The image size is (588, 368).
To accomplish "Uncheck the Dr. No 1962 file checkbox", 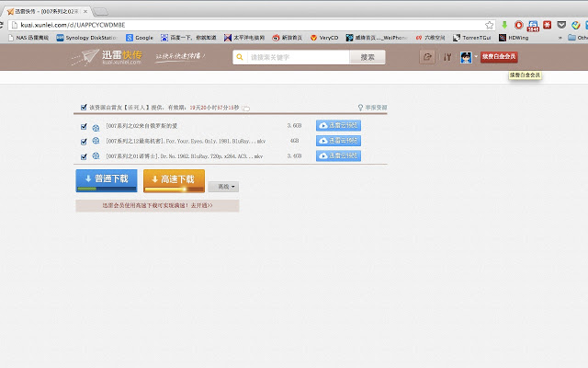I will coord(84,156).
